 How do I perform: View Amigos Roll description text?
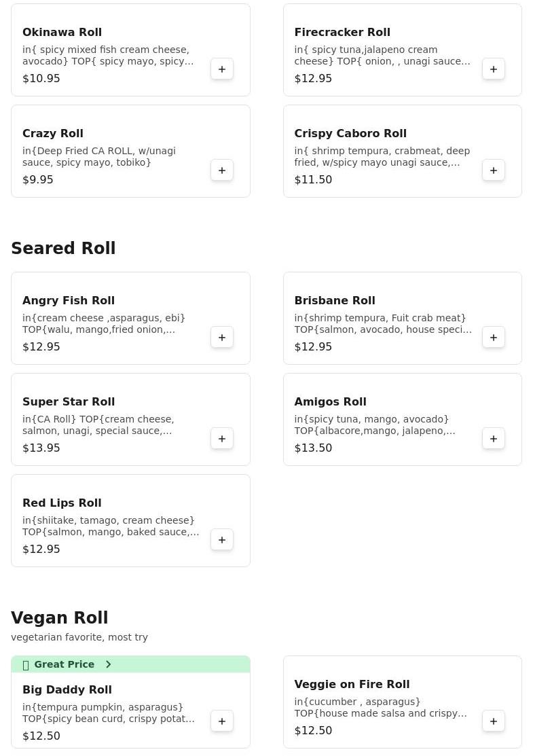tap(375, 425)
